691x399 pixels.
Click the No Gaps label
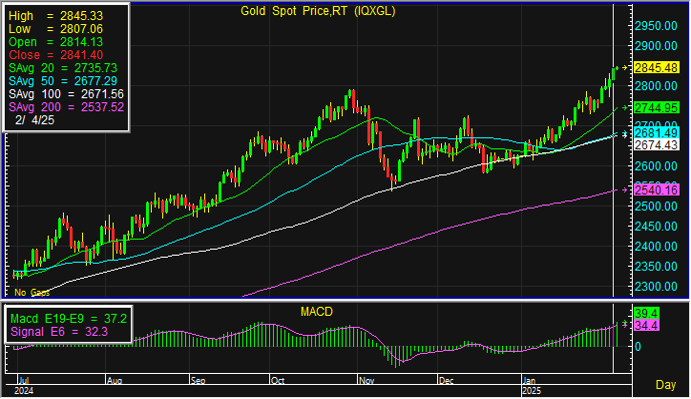[x=32, y=293]
